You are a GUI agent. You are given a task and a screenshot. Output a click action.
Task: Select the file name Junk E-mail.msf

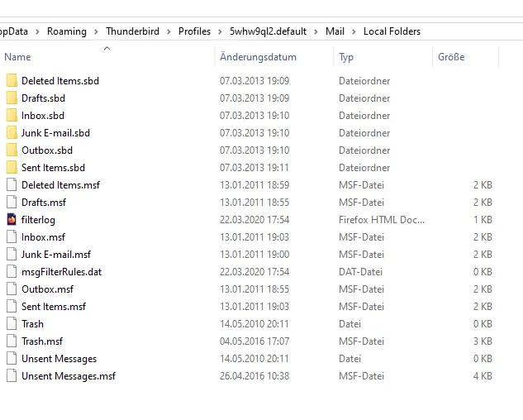56,255
